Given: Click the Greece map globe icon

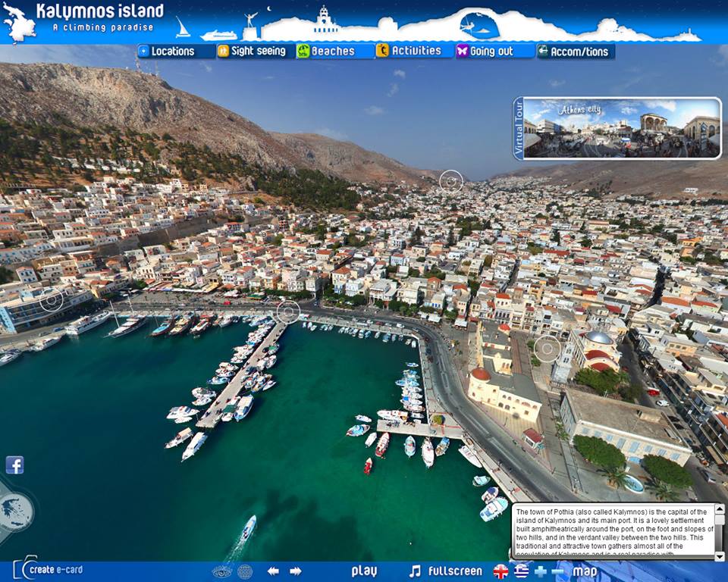Looking at the screenshot, I should (14, 512).
